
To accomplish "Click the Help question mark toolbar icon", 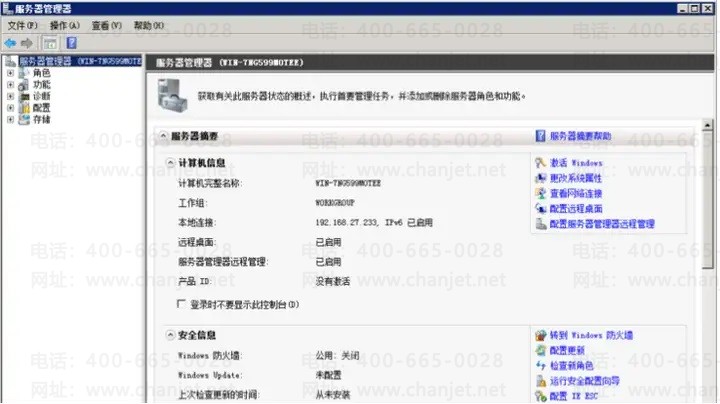I will [x=72, y=43].
